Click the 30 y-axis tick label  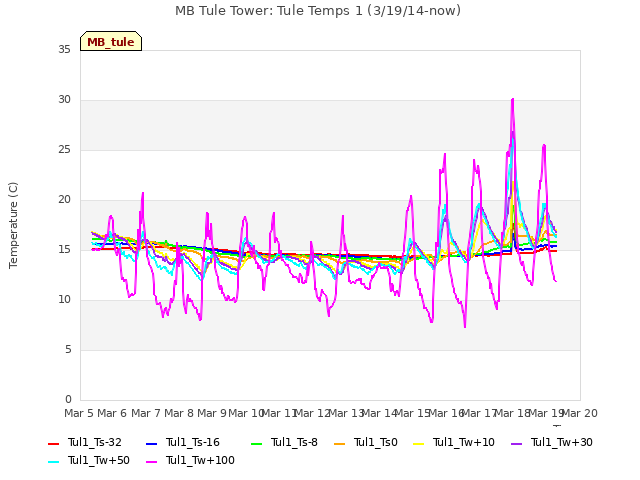64,100
